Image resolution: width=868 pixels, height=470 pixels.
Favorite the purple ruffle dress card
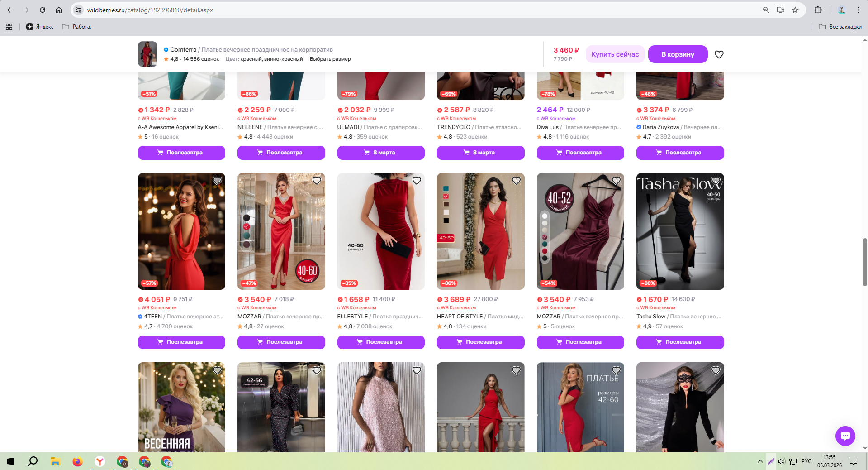click(217, 370)
